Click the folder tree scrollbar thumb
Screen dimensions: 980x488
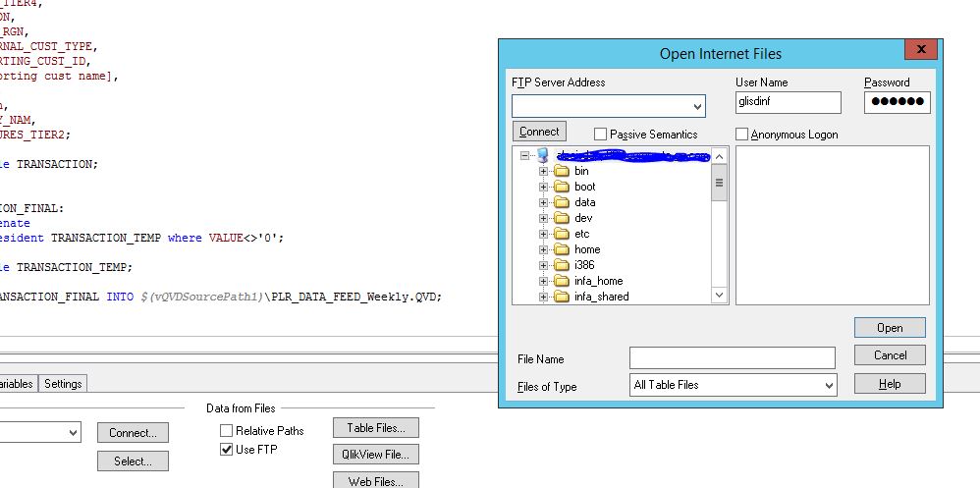tap(719, 183)
